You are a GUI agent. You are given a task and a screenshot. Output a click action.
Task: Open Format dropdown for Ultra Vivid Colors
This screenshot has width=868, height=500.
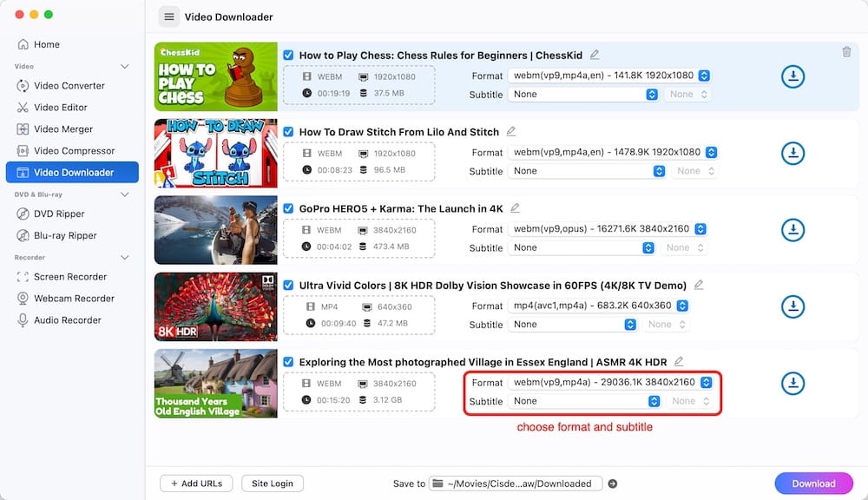coord(598,305)
